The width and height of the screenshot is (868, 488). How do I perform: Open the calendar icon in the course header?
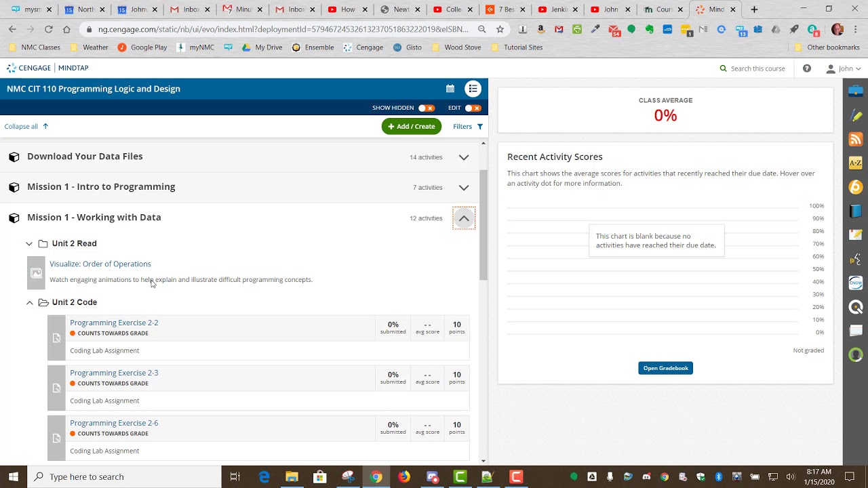click(x=450, y=89)
